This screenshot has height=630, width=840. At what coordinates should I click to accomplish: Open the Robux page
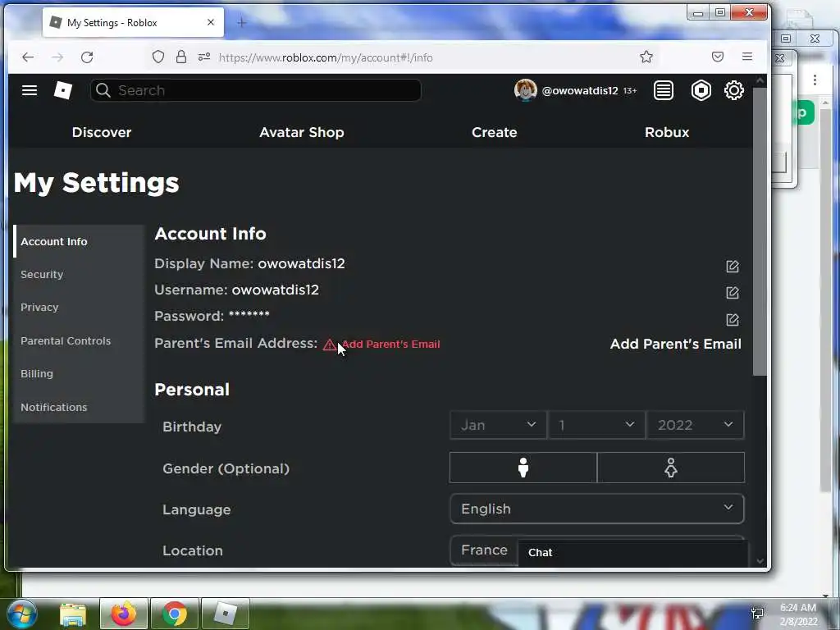pyautogui.click(x=667, y=132)
